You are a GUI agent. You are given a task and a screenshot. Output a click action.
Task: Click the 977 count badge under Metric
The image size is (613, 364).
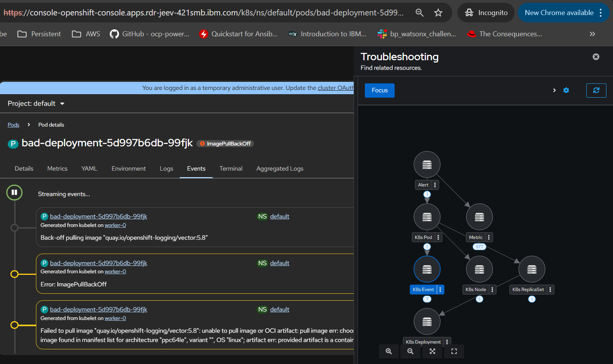point(479,247)
